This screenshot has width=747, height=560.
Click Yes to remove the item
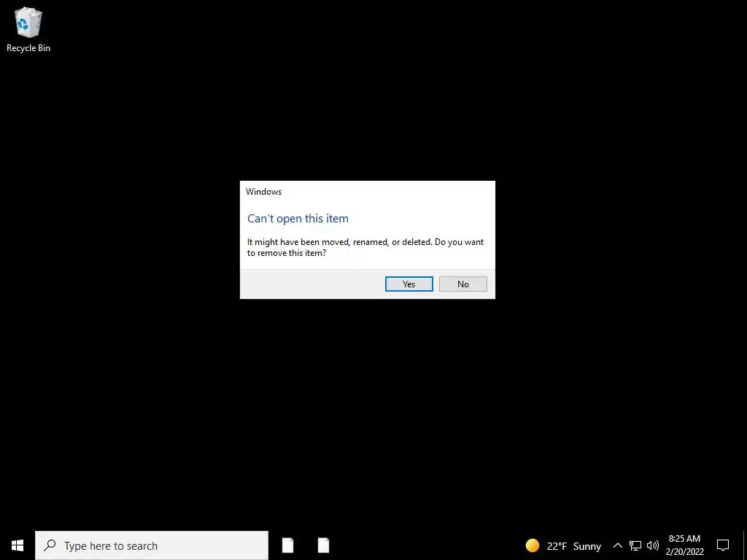(409, 284)
